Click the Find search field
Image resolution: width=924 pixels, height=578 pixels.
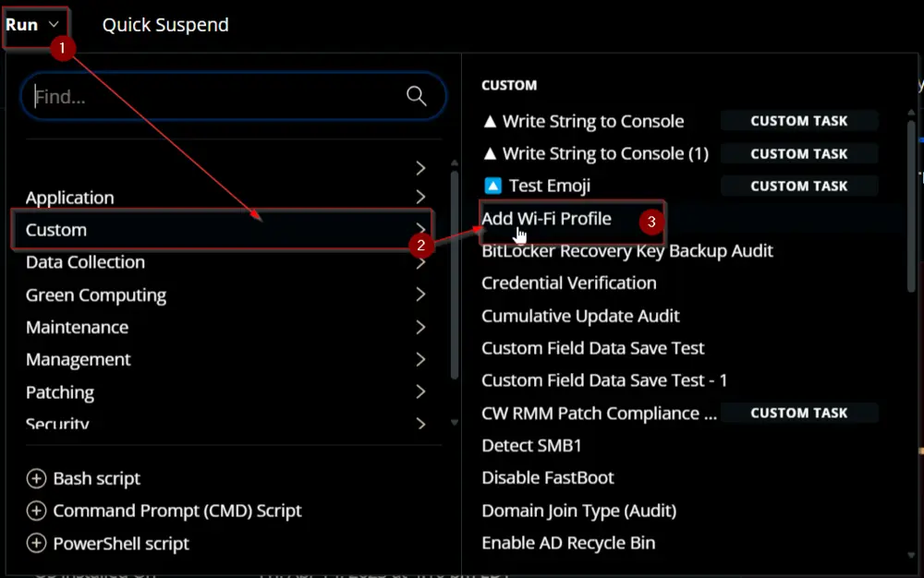(233, 96)
